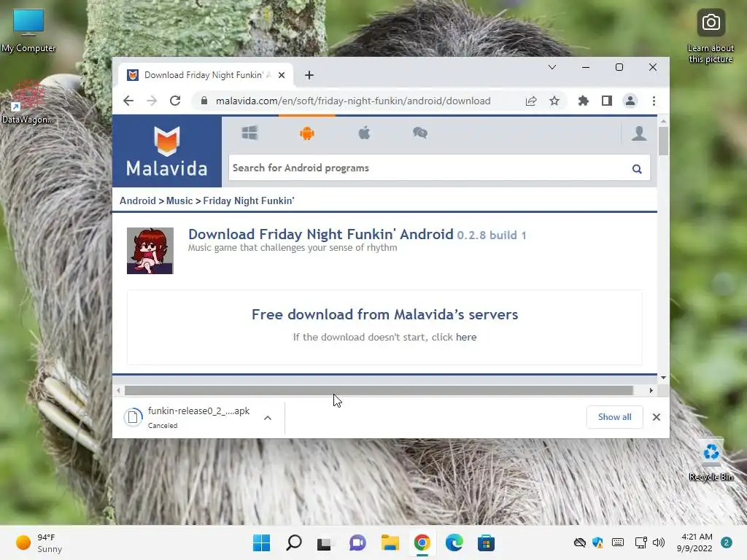
Task: Open taskbar Search
Action: tap(293, 542)
